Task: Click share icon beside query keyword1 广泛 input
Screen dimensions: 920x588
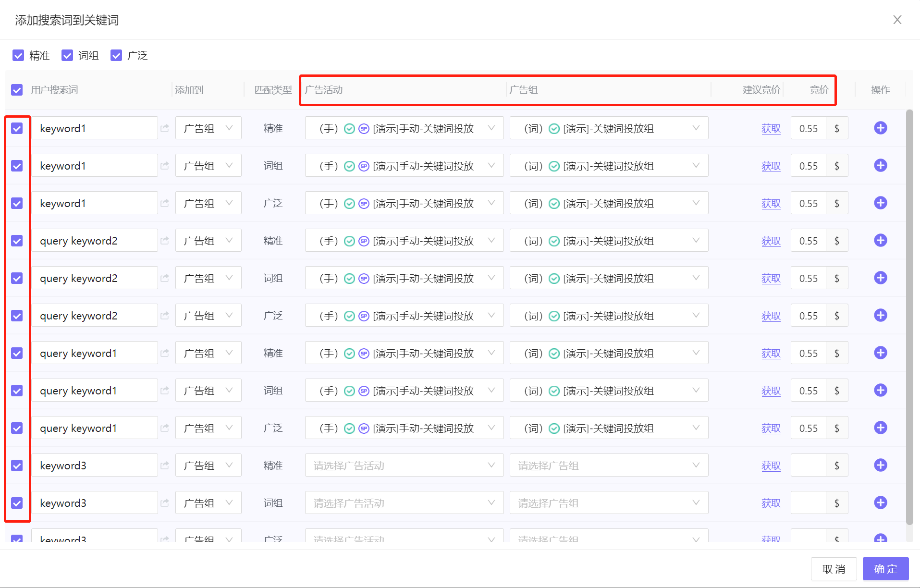Action: [165, 428]
